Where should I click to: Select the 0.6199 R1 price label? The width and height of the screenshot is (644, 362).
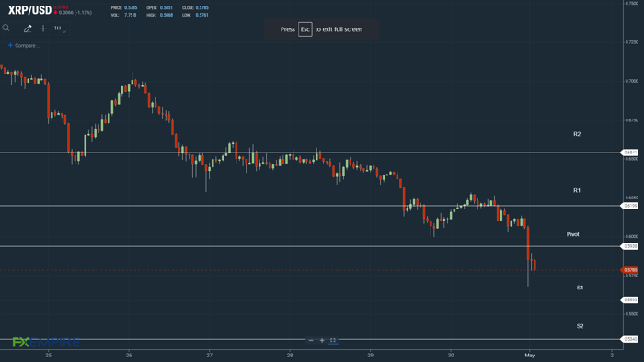click(x=629, y=206)
